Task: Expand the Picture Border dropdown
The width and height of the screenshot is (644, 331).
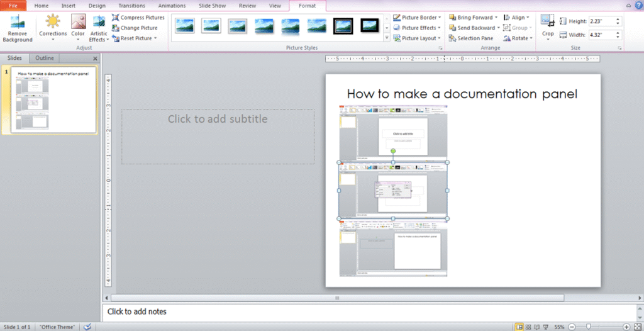Action: click(417, 18)
